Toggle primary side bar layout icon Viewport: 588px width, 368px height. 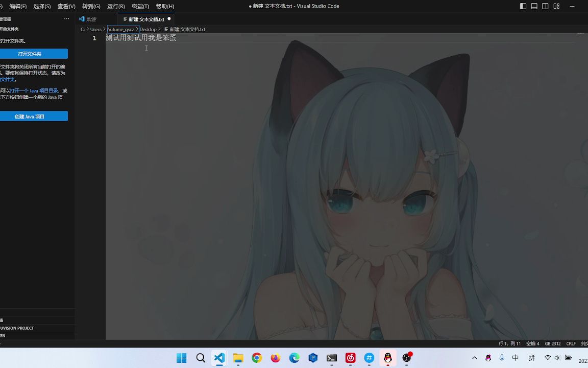523,6
